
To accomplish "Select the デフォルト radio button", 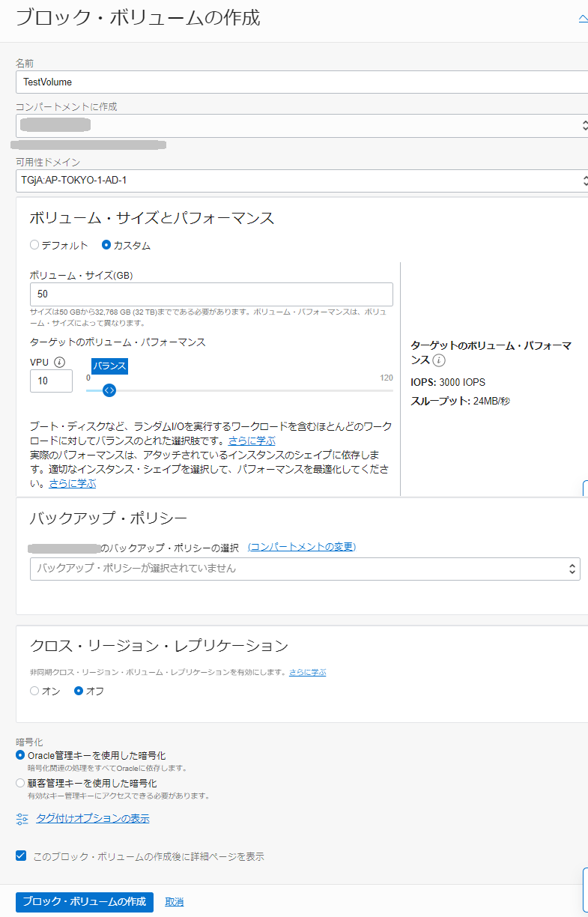I will click(x=34, y=245).
